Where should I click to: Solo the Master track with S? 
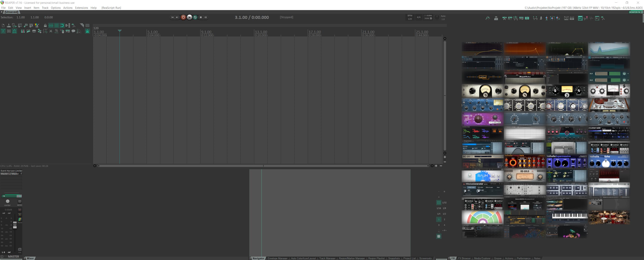pyautogui.click(x=20, y=215)
